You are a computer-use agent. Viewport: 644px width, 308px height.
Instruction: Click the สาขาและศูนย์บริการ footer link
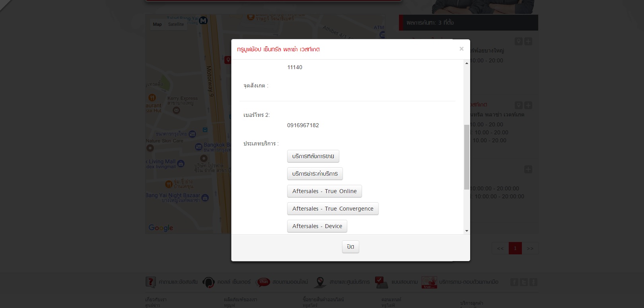tap(350, 282)
